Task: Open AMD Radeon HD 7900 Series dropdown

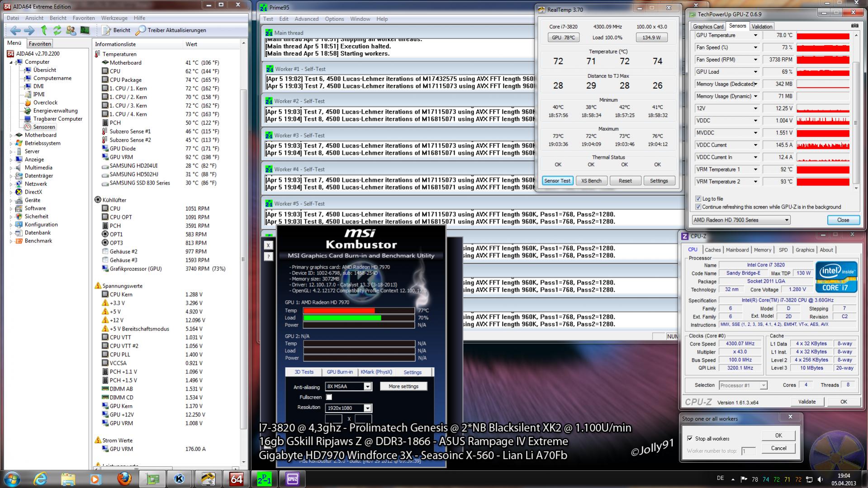Action: pos(741,220)
